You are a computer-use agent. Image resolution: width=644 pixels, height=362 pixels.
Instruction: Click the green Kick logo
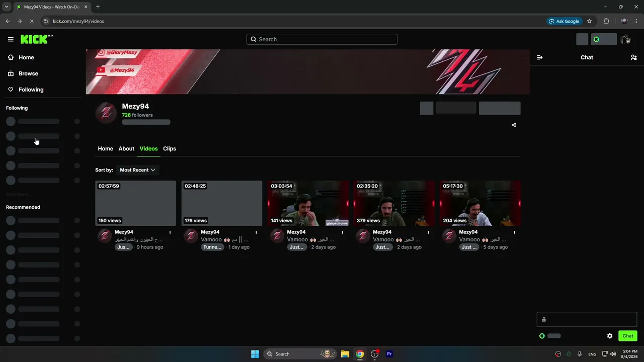pyautogui.click(x=37, y=39)
